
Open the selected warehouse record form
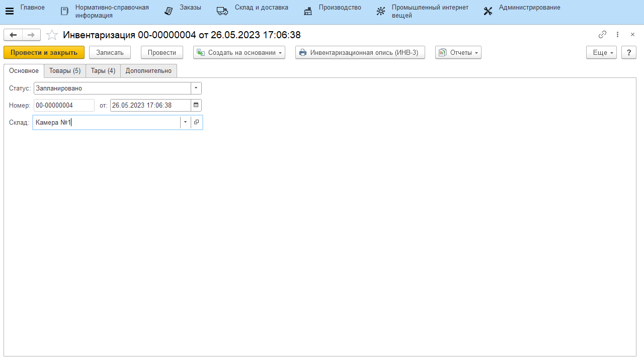[x=197, y=122]
